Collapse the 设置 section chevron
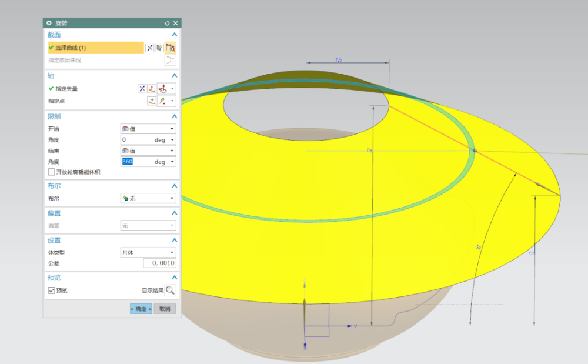 click(x=174, y=240)
